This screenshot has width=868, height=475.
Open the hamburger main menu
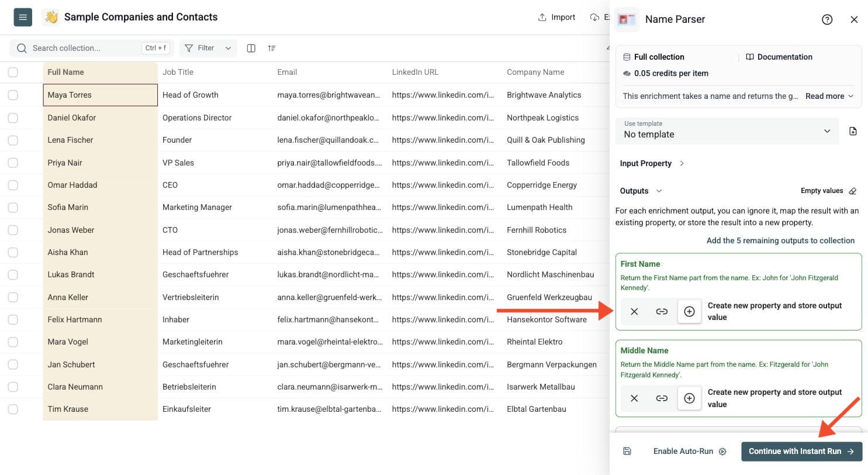23,18
